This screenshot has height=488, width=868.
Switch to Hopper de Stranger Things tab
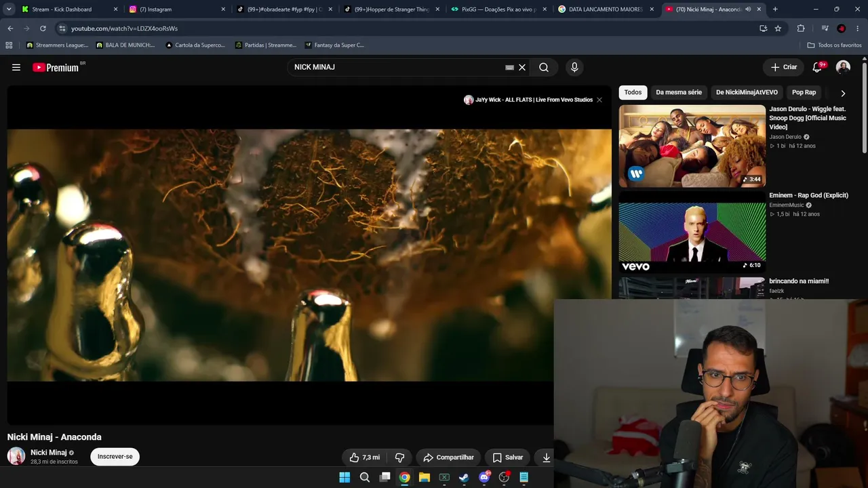pyautogui.click(x=391, y=9)
